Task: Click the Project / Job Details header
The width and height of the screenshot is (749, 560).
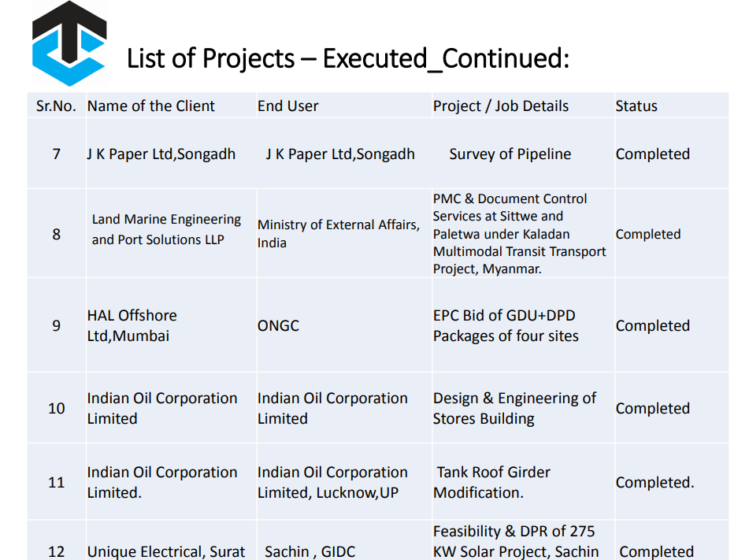Action: click(501, 106)
